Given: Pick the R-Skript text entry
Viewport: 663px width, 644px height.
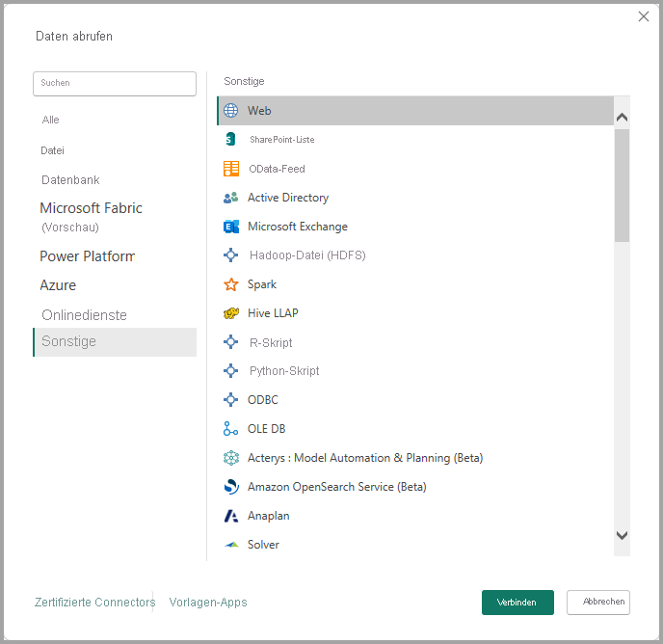Looking at the screenshot, I should pyautogui.click(x=271, y=342).
